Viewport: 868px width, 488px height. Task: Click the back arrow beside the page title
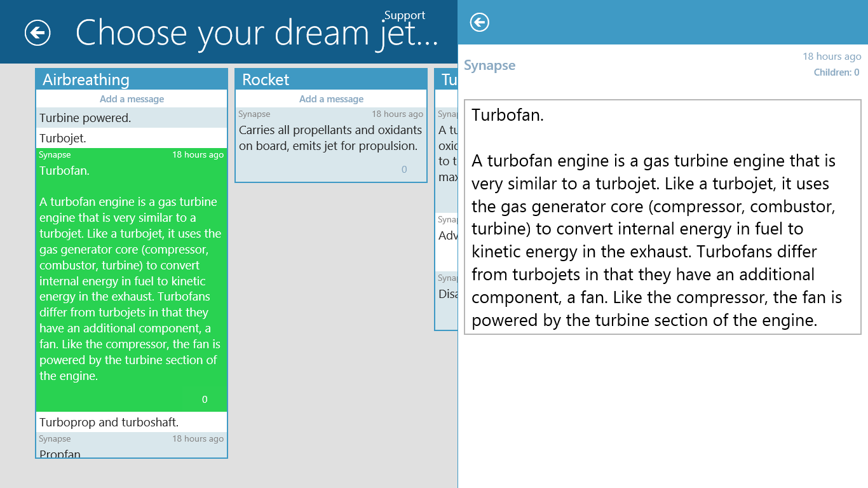pyautogui.click(x=37, y=32)
